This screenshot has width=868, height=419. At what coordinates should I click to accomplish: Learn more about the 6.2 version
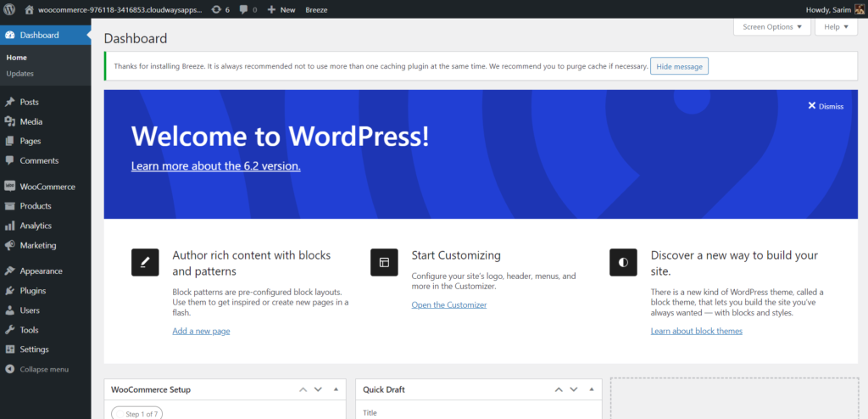coord(216,165)
